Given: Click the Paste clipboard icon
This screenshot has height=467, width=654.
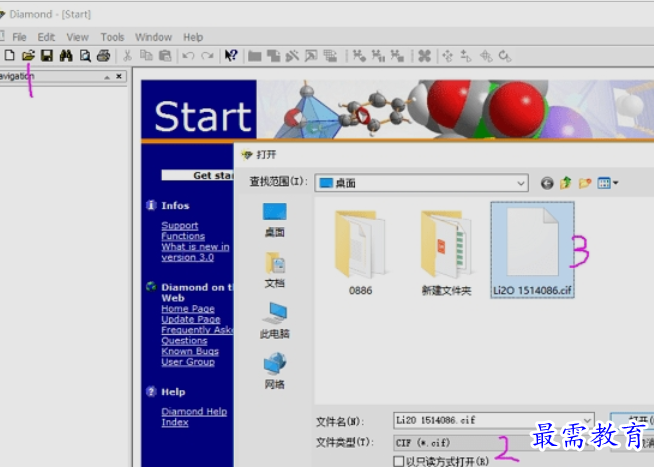Looking at the screenshot, I should (x=165, y=55).
